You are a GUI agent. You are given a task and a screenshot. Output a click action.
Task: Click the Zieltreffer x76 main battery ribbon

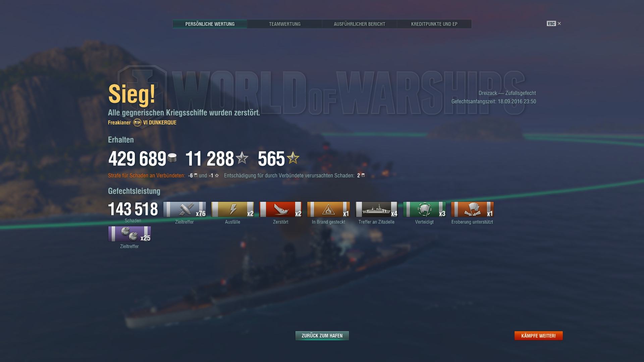point(184,209)
